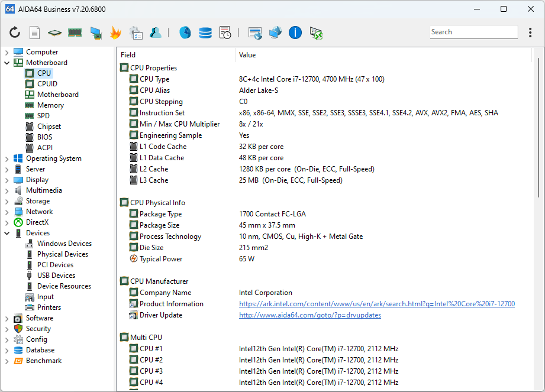Image resolution: width=545 pixels, height=392 pixels.
Task: Expand the Storage tree node
Action: click(x=7, y=201)
